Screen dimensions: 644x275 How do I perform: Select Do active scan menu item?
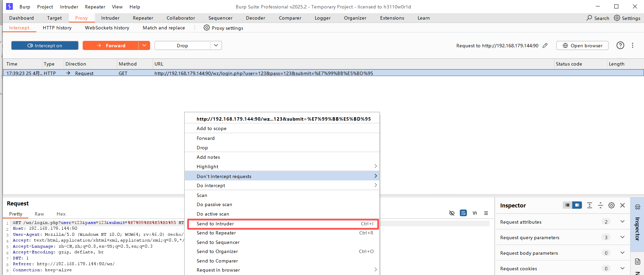[x=282, y=214]
